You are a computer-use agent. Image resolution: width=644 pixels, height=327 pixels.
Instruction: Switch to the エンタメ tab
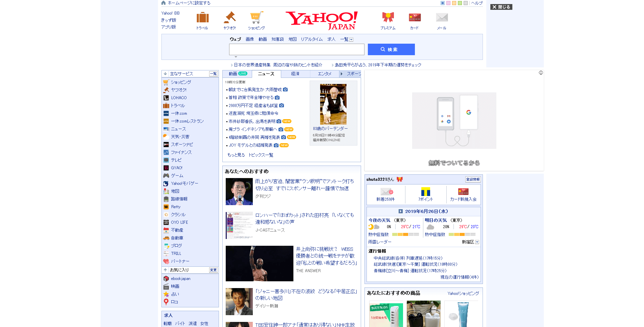(325, 73)
